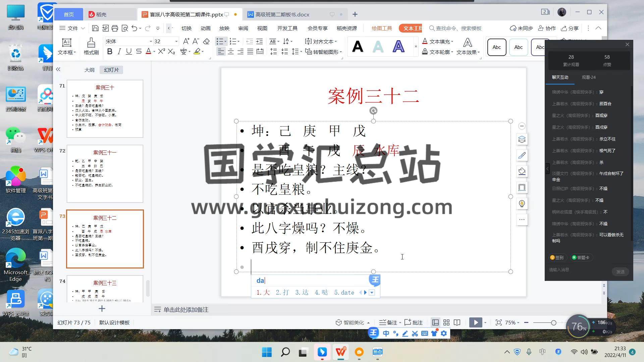The height and width of the screenshot is (362, 644).
Task: Open more floating tool options
Action: click(522, 220)
